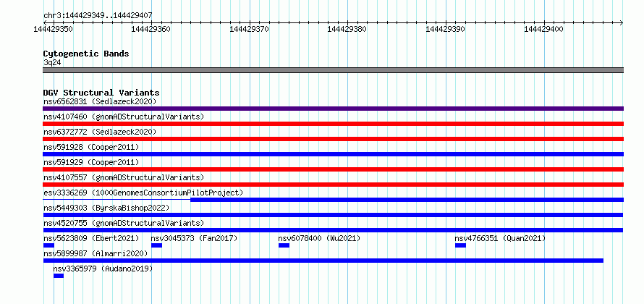Click the DGV Structural Variants track title
The height and width of the screenshot is (304, 644).
tap(101, 93)
